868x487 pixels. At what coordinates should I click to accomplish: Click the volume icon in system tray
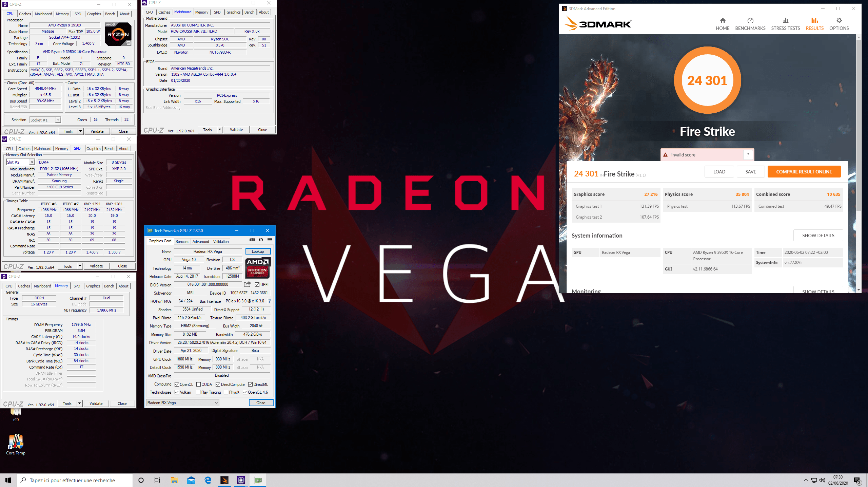[822, 480]
